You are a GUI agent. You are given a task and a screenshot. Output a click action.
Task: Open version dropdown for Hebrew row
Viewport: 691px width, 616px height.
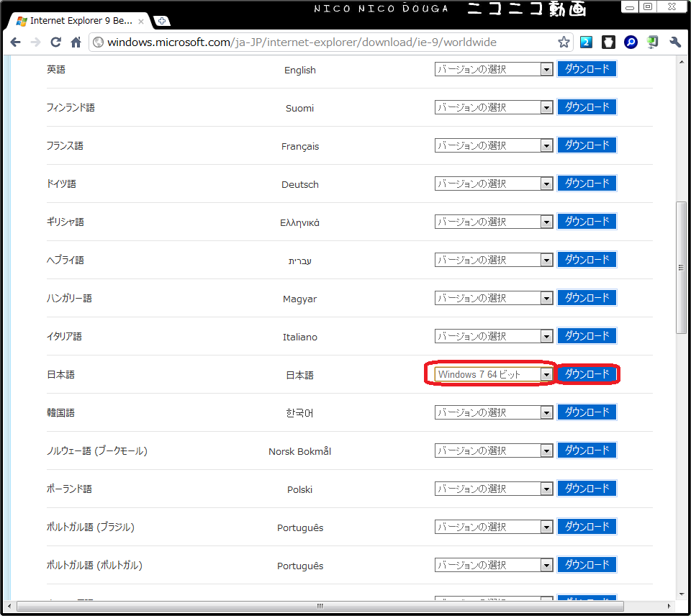(x=494, y=260)
